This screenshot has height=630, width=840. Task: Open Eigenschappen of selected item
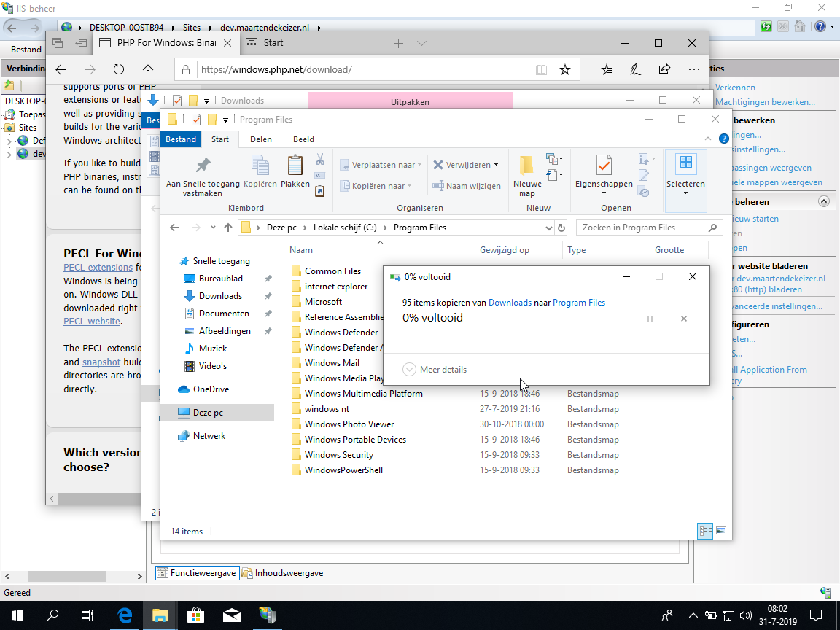pos(604,175)
